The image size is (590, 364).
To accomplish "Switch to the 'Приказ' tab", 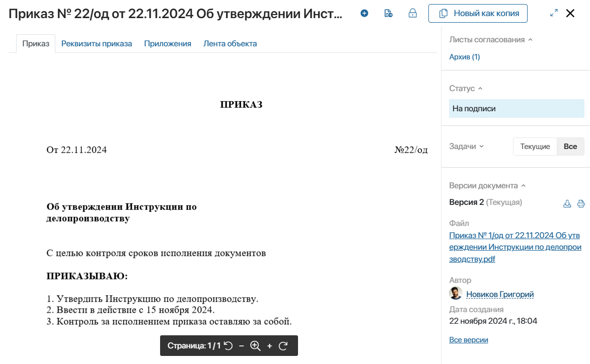I will tap(36, 44).
